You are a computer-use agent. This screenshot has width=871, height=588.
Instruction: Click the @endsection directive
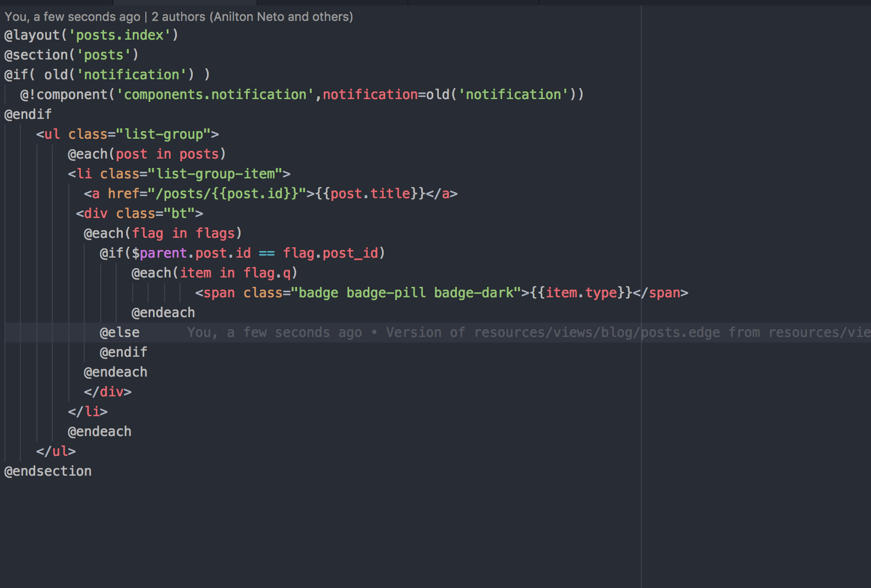click(x=48, y=471)
